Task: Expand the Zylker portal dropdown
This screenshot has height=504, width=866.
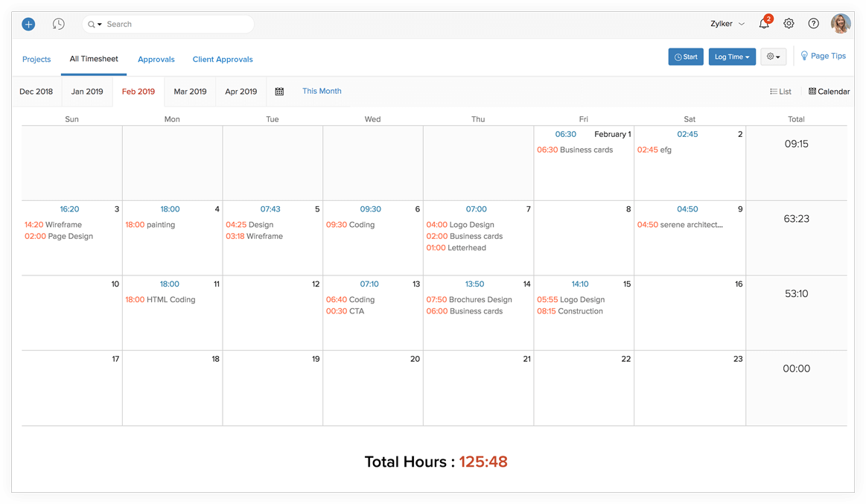Action: [727, 24]
